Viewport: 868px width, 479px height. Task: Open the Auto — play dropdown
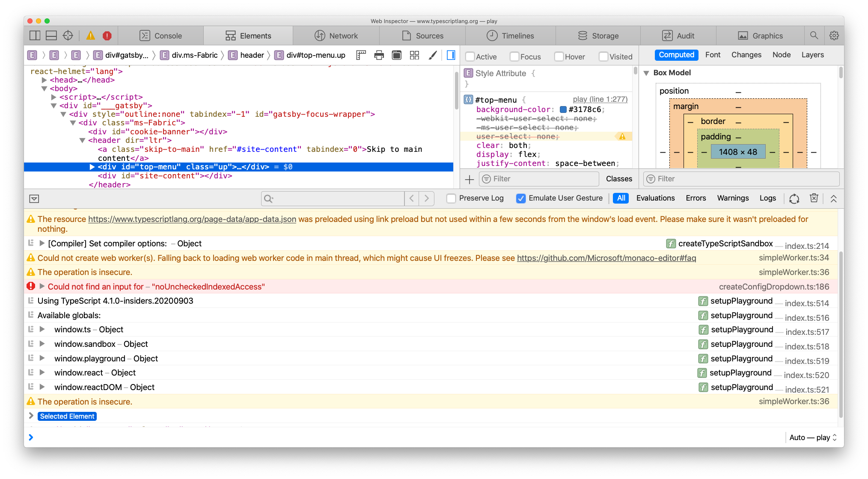(812, 437)
